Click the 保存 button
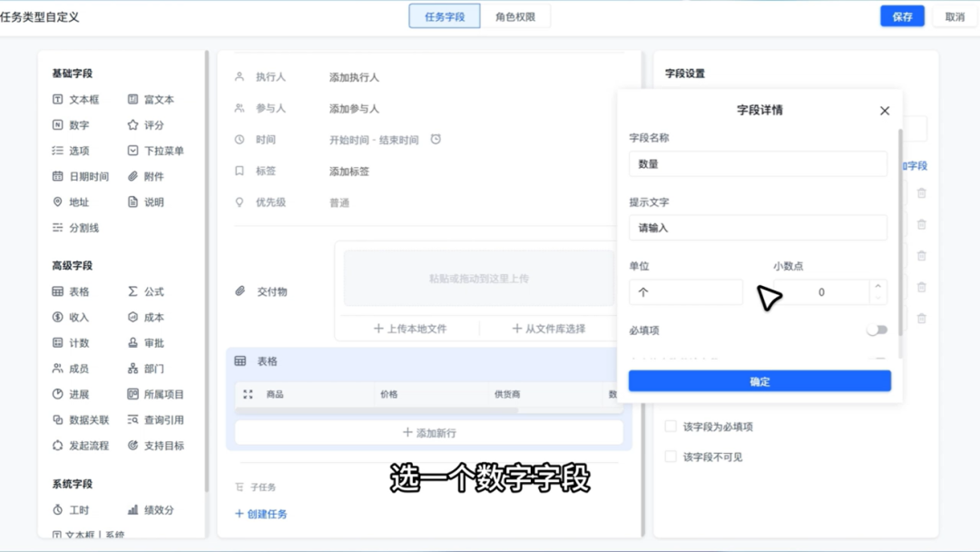Viewport: 980px width, 552px height. click(902, 17)
